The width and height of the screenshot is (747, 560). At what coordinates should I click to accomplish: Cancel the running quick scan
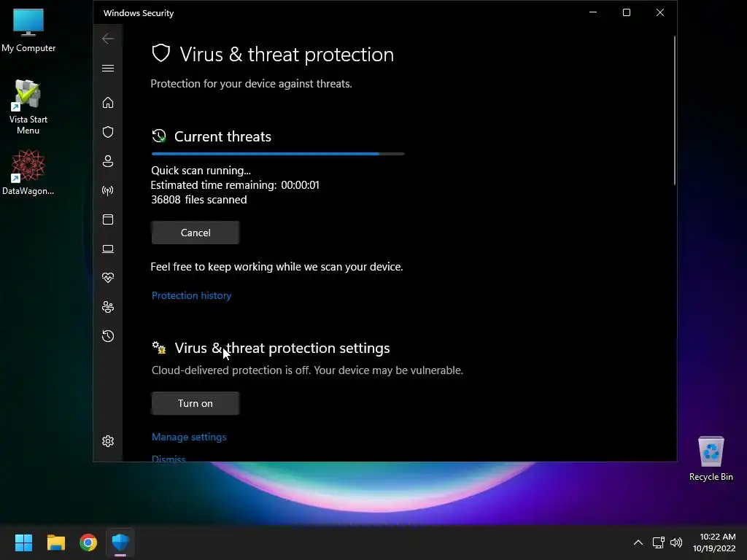click(196, 233)
